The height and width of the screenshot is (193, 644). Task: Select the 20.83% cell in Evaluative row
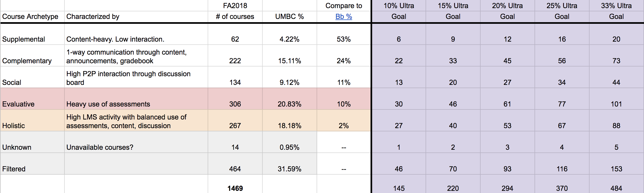[289, 104]
